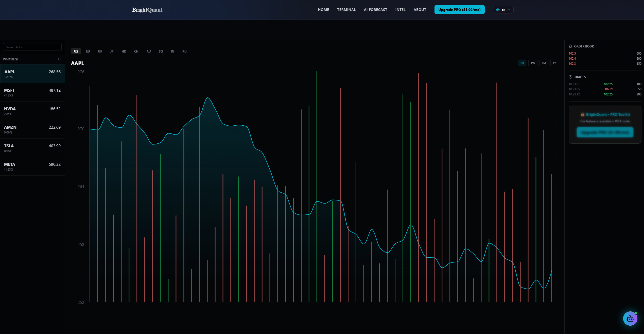Click the clock icon beside TRADES
644x334 pixels.
click(x=571, y=77)
